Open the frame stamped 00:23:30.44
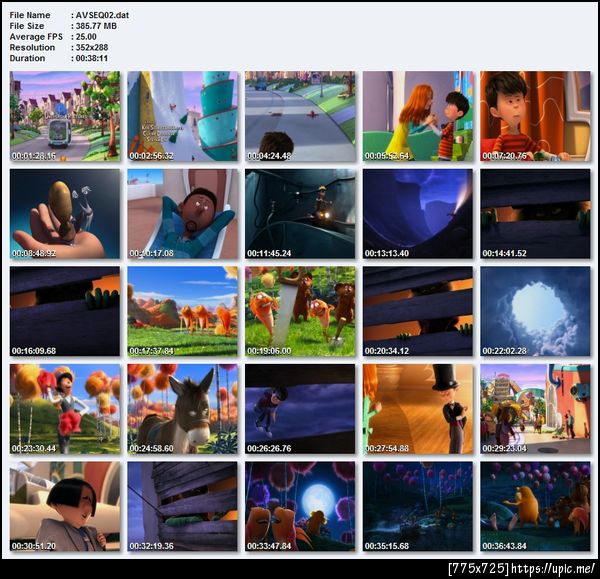 (x=65, y=409)
